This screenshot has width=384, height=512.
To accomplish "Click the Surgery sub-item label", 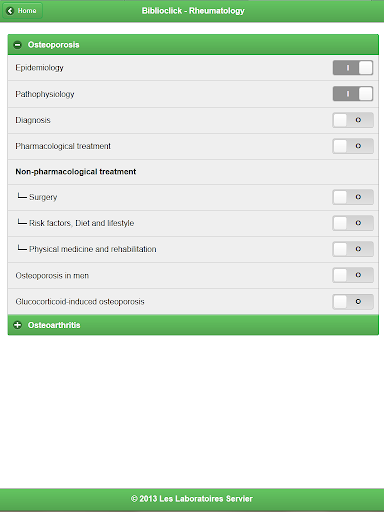I will tap(43, 197).
